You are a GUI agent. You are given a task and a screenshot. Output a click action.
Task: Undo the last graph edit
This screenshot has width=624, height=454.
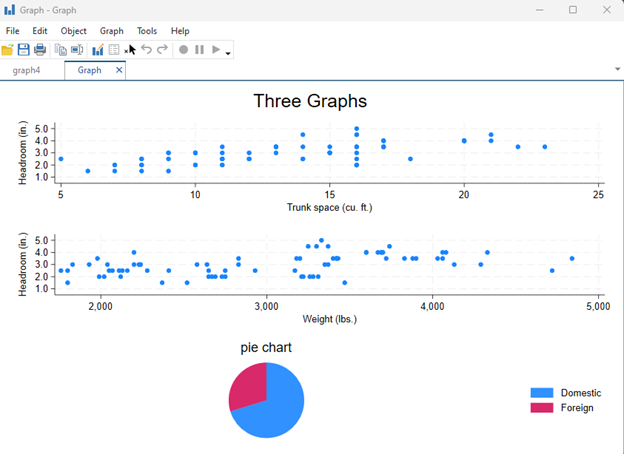(146, 49)
